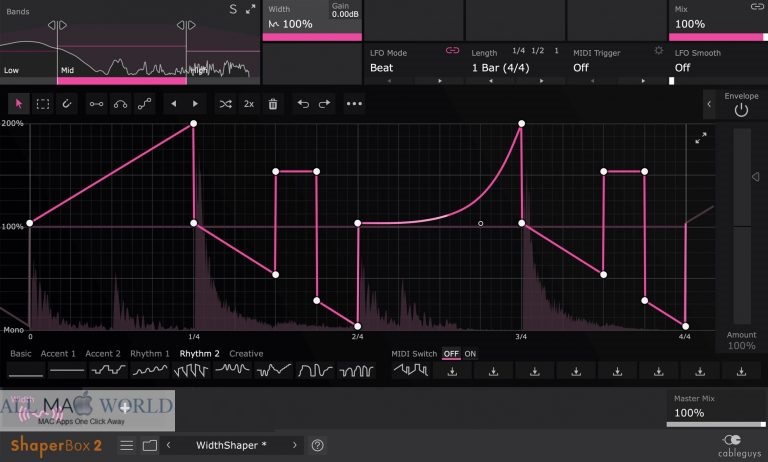Solo the band with S button

pos(233,9)
